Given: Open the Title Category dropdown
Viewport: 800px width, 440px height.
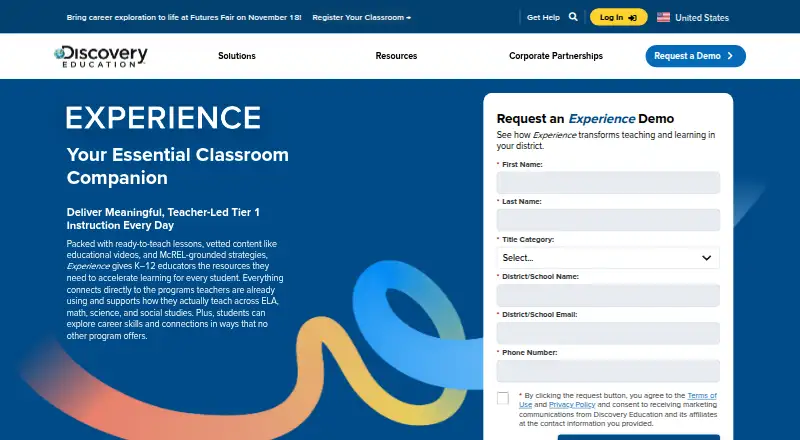Looking at the screenshot, I should coord(608,258).
